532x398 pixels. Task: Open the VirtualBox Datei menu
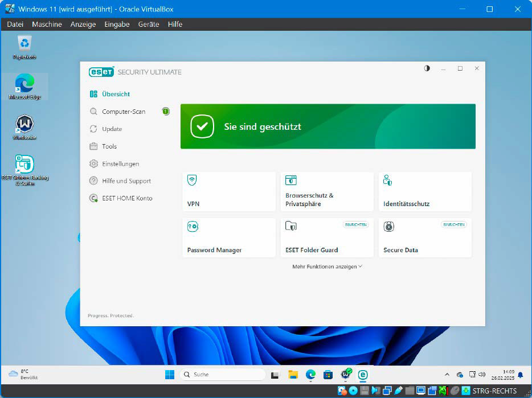click(x=15, y=24)
